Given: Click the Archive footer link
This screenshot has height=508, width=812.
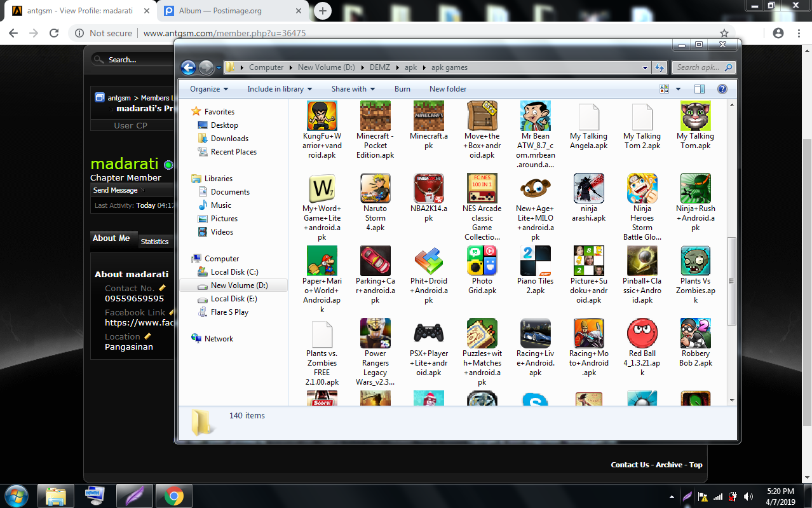Looking at the screenshot, I should click(x=669, y=465).
